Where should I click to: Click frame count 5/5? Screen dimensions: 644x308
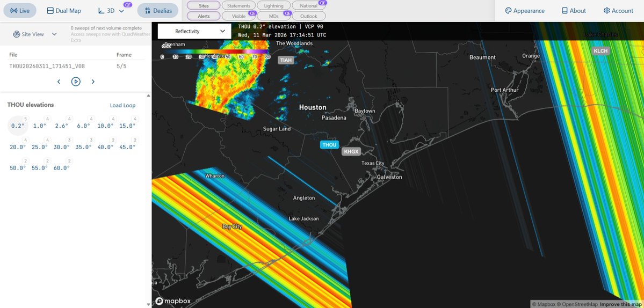coord(121,66)
